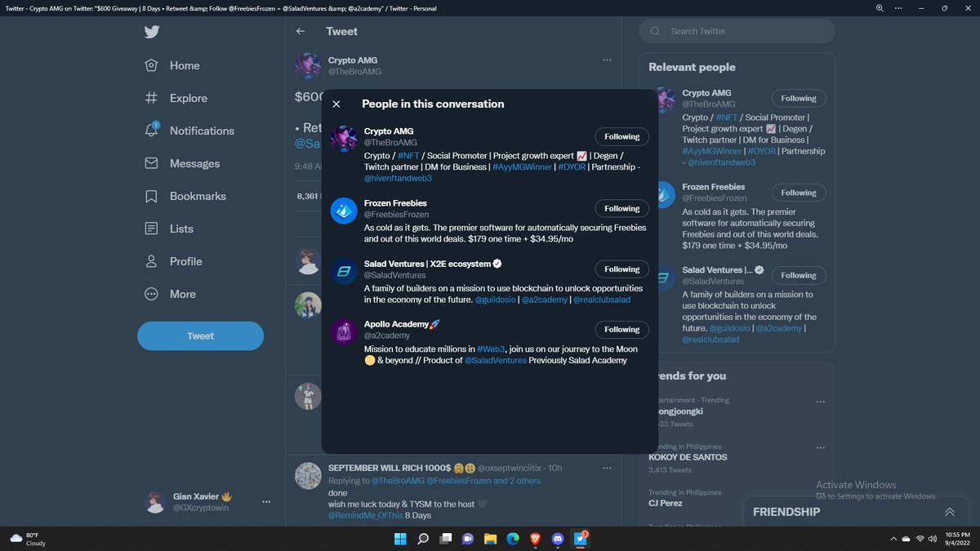
Task: Open the title bar three-dot menu
Action: tap(899, 8)
